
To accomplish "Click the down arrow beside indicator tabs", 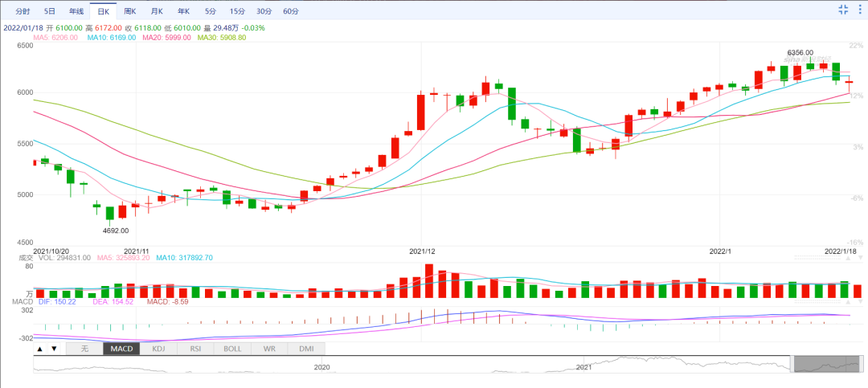I will (x=54, y=349).
